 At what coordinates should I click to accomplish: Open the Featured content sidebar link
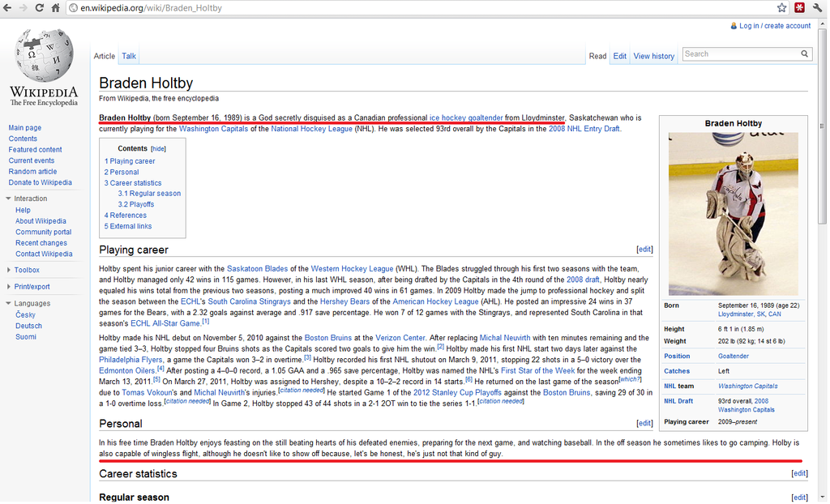[x=35, y=150]
